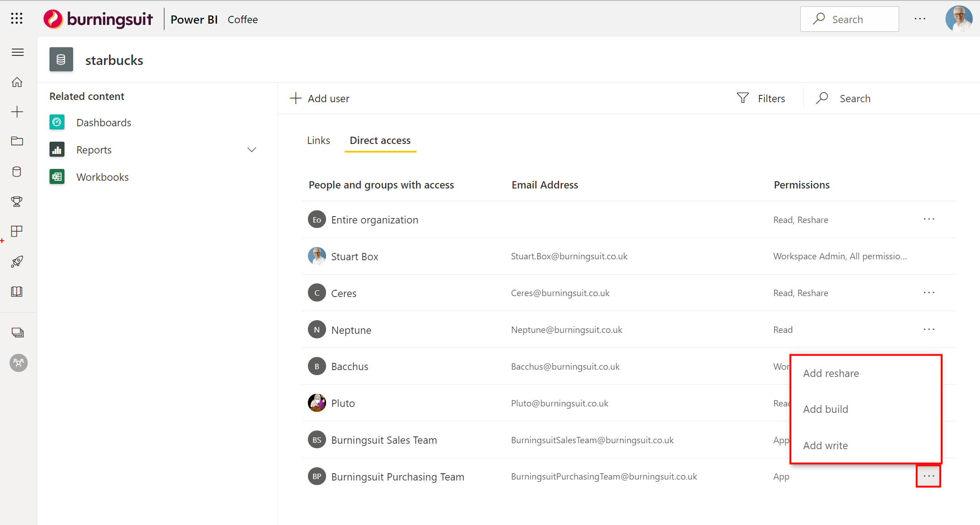Open Apps grid icon in sidebar

[17, 231]
